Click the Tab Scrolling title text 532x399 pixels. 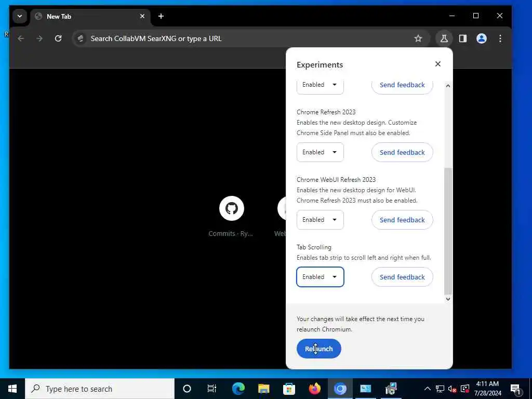click(314, 247)
